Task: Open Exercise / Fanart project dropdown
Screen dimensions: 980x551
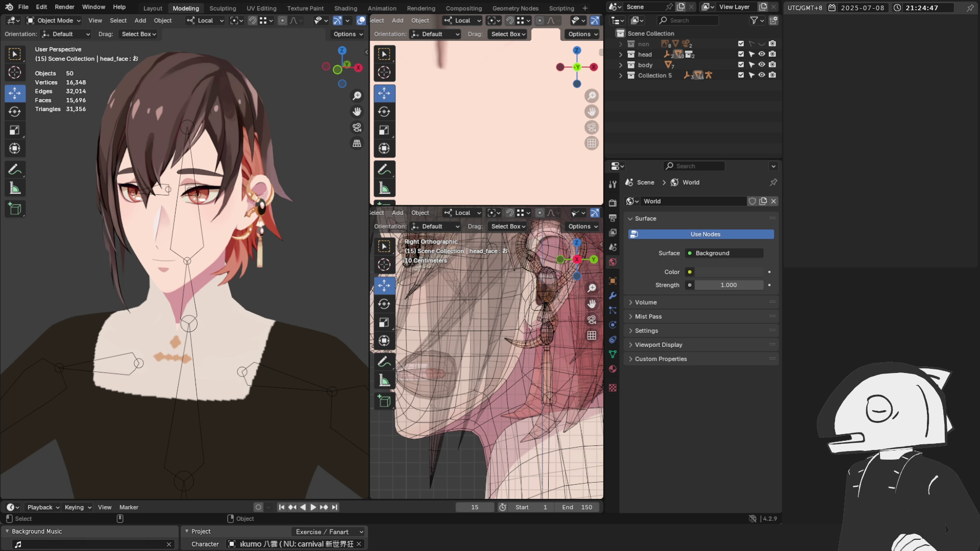Action: pyautogui.click(x=328, y=532)
